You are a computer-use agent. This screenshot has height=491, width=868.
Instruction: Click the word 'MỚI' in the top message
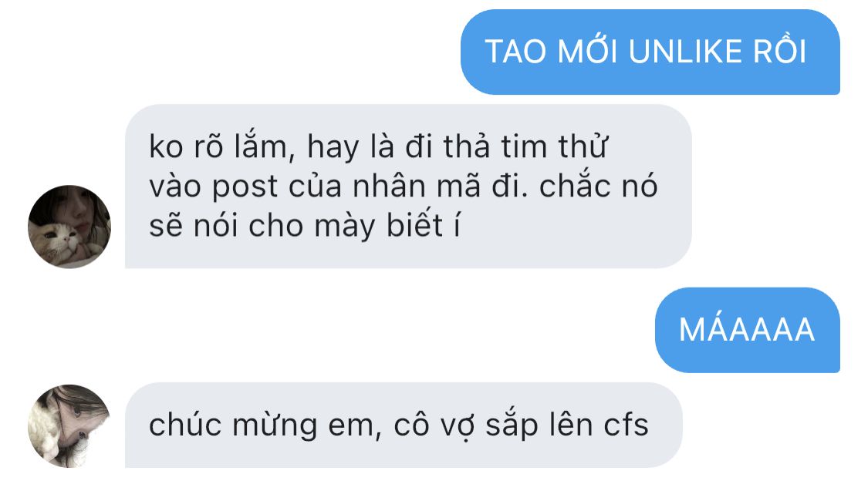pos(587,51)
